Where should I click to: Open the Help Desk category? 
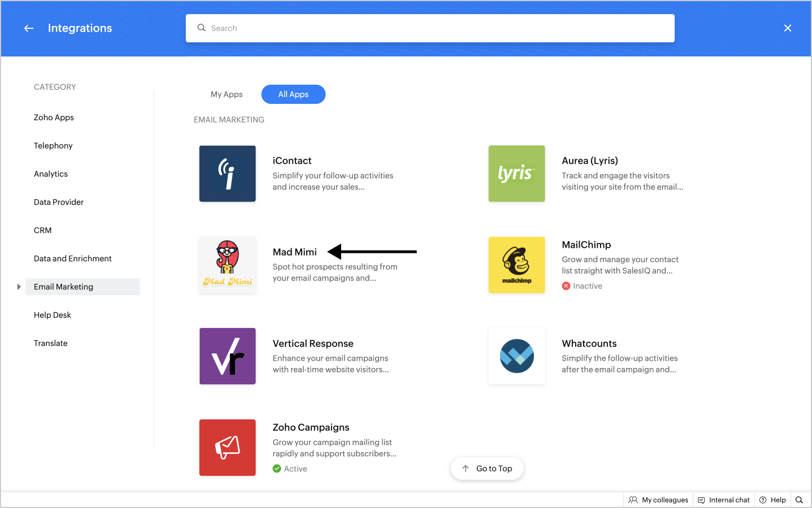click(52, 315)
